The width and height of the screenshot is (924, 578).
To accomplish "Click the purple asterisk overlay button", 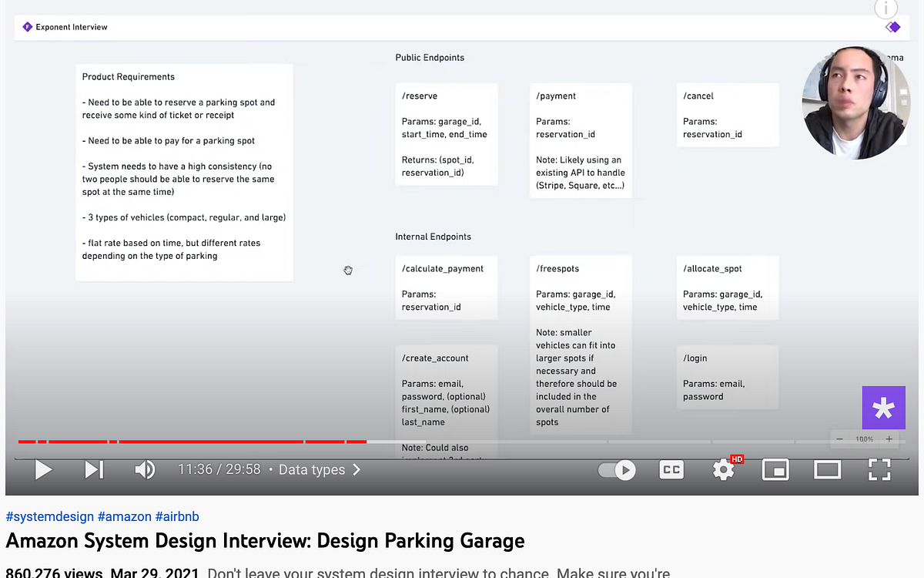I will click(883, 408).
